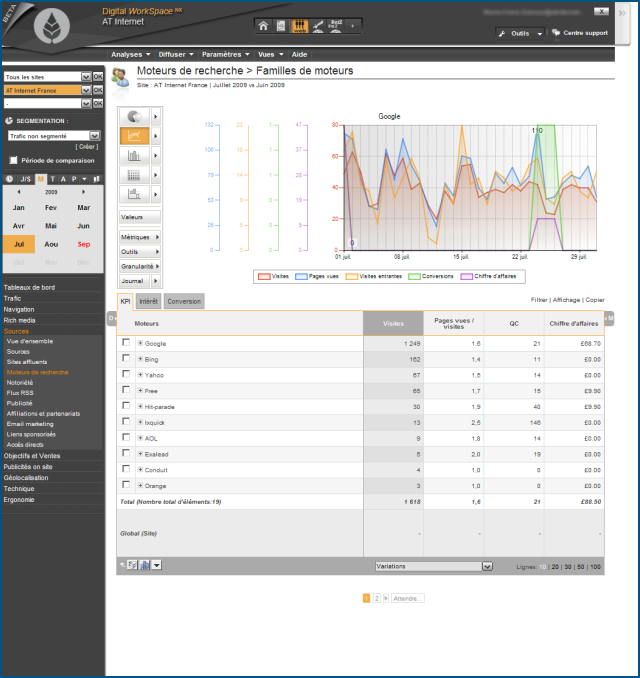640x678 pixels.
Task: Select the bar chart view icon
Action: pos(134,155)
